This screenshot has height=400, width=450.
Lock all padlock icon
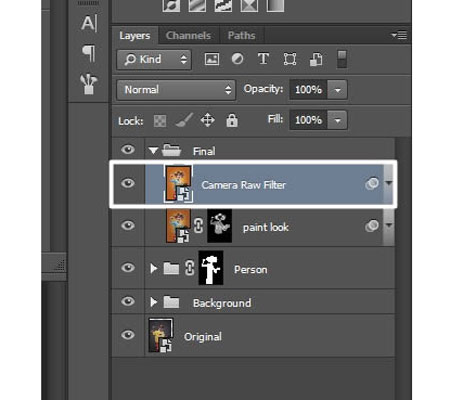pos(232,120)
